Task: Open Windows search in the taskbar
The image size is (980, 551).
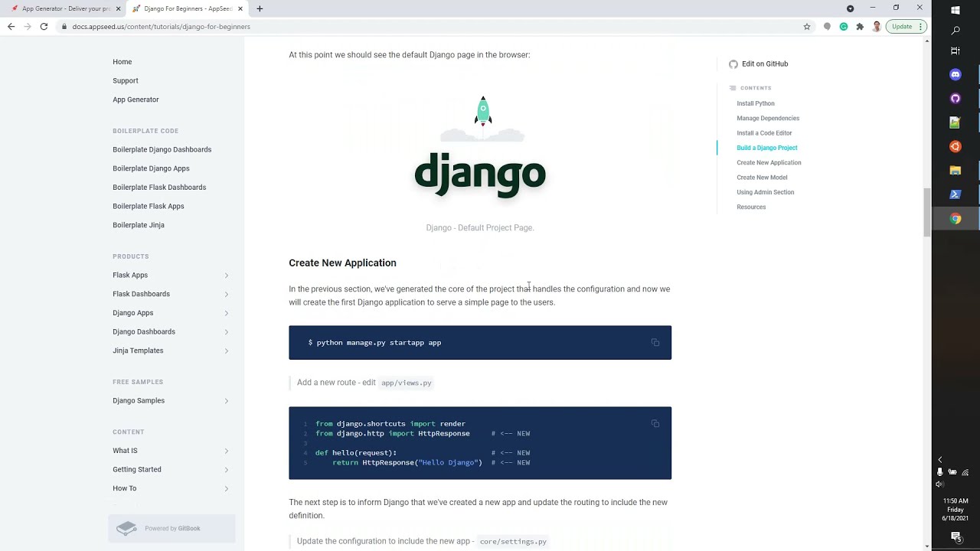Action: point(955,31)
